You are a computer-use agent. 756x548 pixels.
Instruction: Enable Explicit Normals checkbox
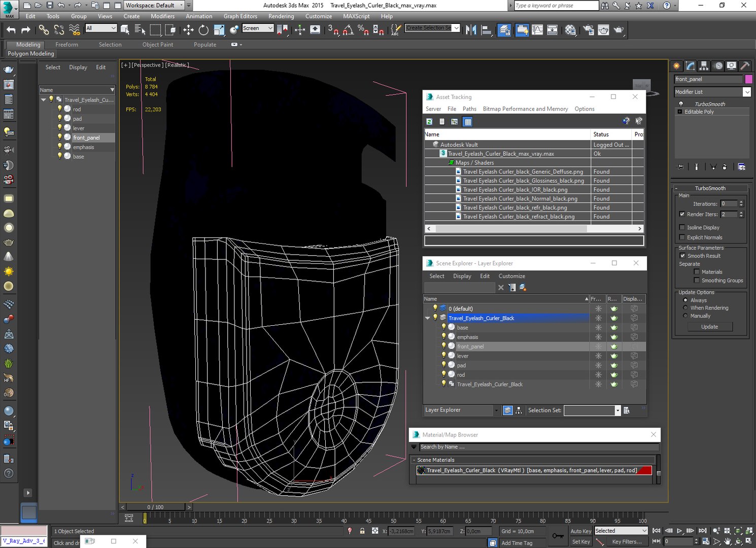[682, 237]
